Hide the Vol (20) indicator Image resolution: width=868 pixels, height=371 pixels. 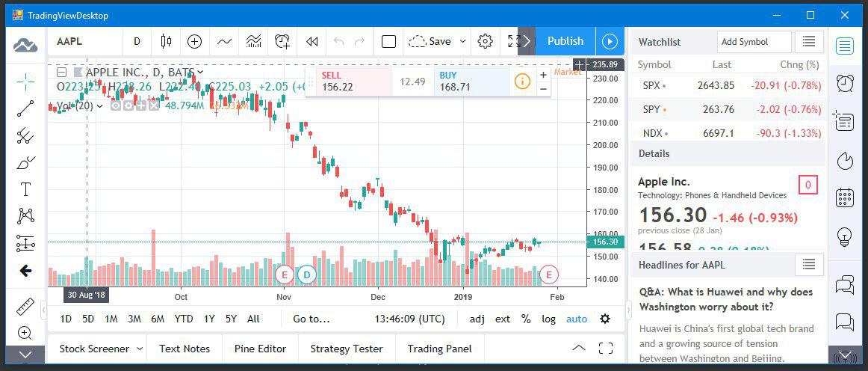pos(115,105)
